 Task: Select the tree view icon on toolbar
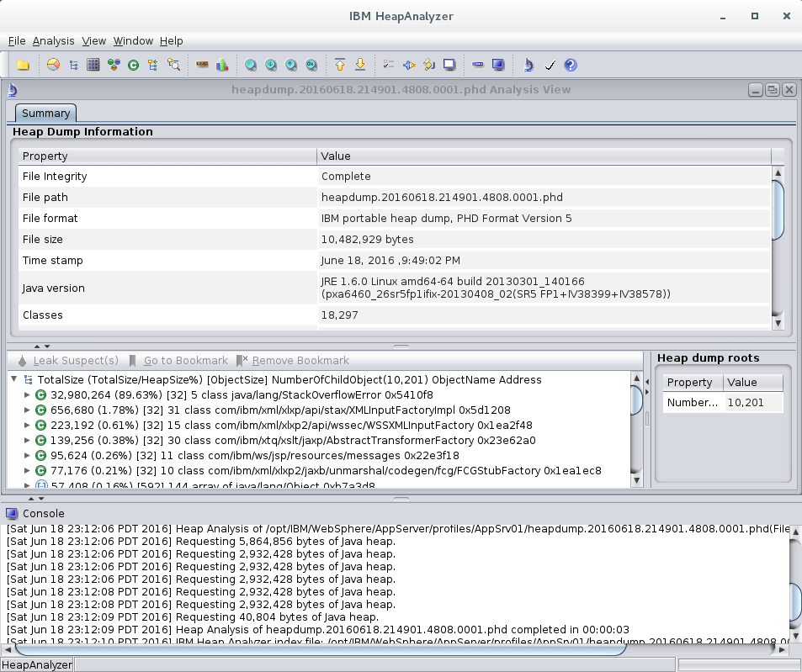point(72,65)
